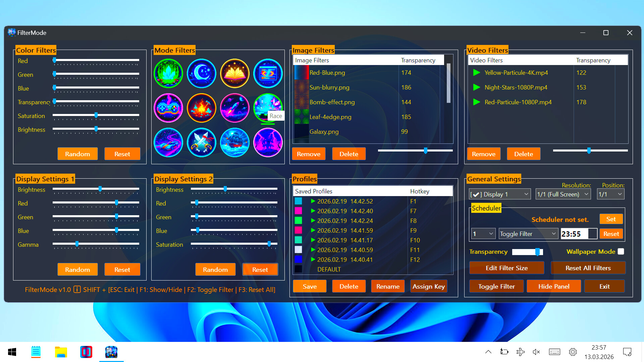Viewport: 644px width, 362px height.
Task: Select the sailing ship mode filter
Action: 235,142
